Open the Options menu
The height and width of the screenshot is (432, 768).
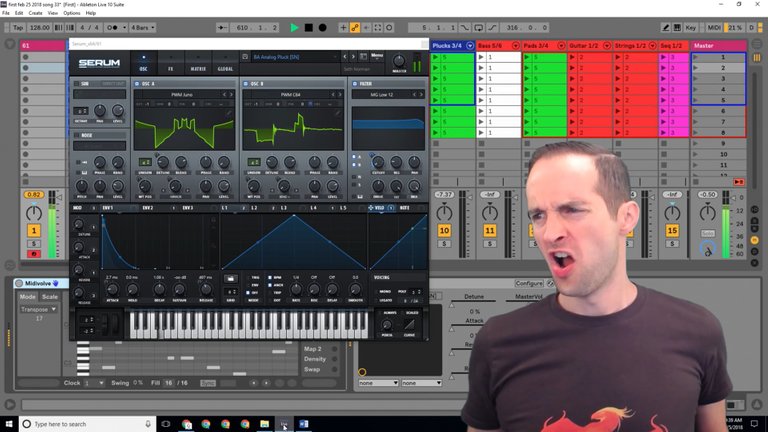[x=72, y=13]
